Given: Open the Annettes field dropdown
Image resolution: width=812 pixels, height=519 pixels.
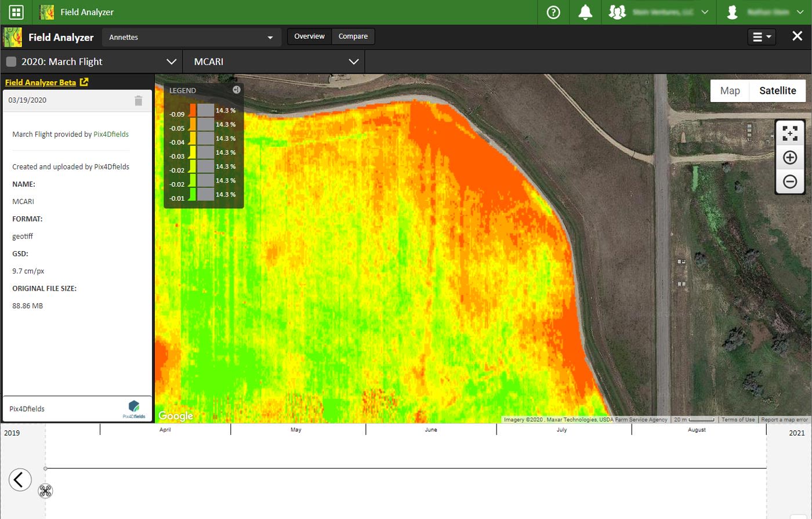Looking at the screenshot, I should coord(191,37).
